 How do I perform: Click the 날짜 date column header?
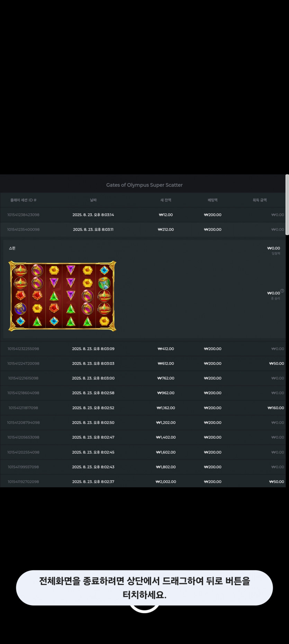93,200
